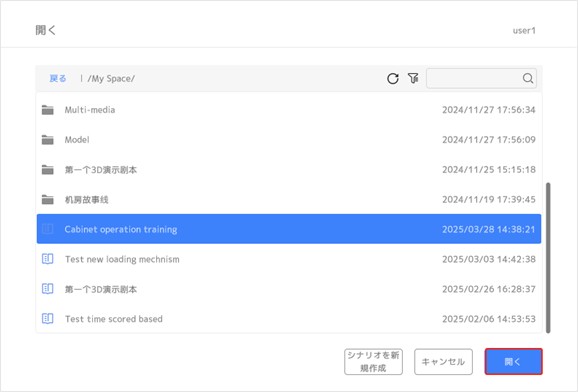Viewport: 578px width, 392px height.
Task: Click the file list vertical scrollbar
Action: tap(548, 258)
